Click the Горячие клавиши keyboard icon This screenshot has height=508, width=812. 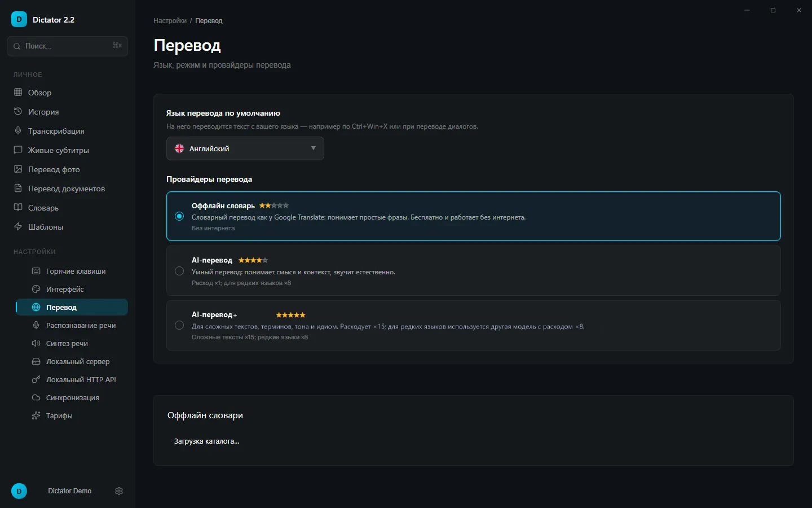coord(36,271)
